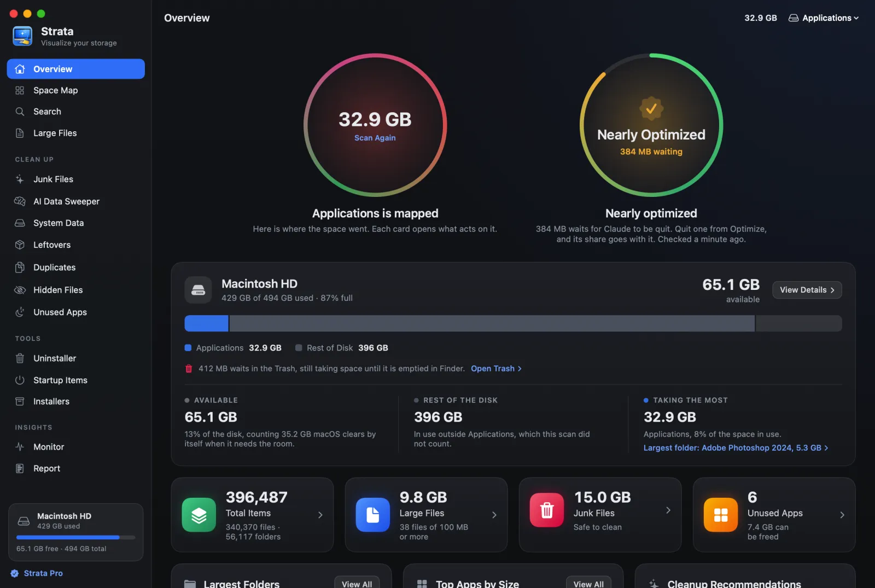Expand the Unused Apps card chevron
Image resolution: width=875 pixels, height=588 pixels.
click(842, 515)
